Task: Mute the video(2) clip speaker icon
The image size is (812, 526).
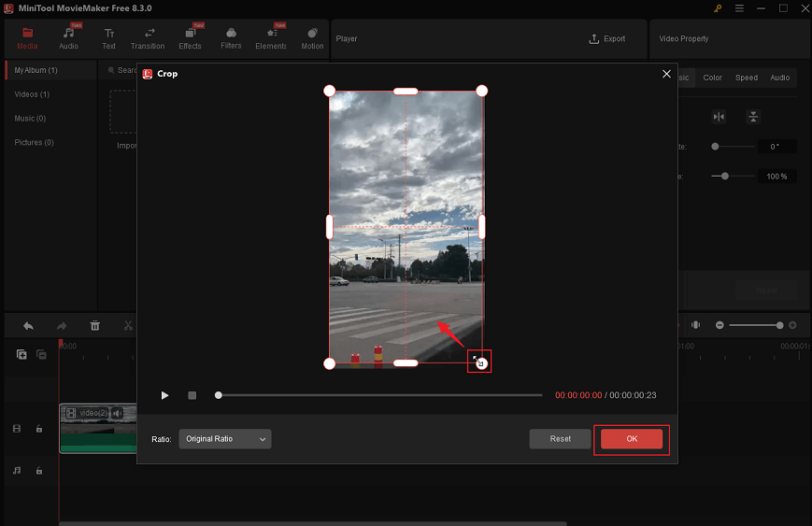Action: coord(118,413)
